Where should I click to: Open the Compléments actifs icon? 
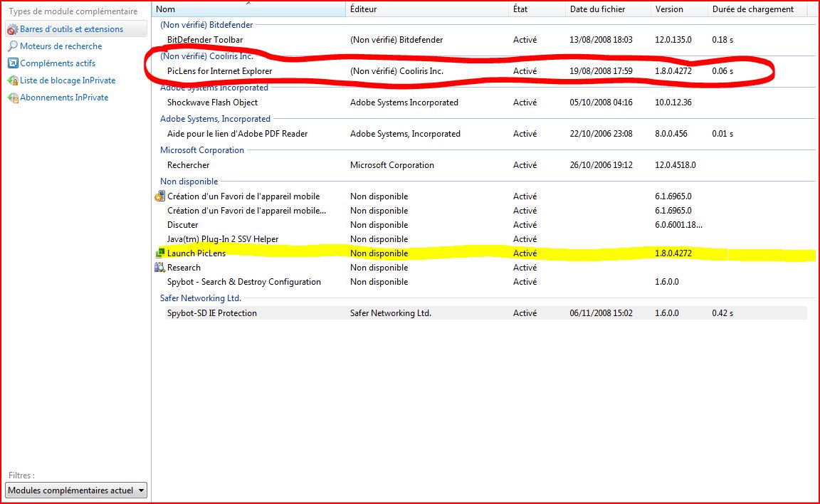tap(13, 63)
